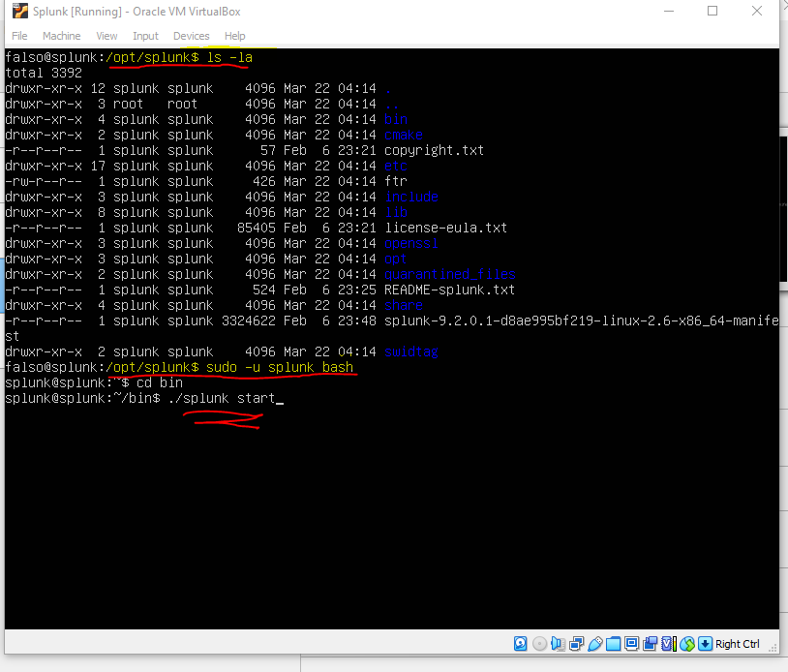Click the 'ls -la' command text
The width and height of the screenshot is (788, 672).
coord(229,57)
